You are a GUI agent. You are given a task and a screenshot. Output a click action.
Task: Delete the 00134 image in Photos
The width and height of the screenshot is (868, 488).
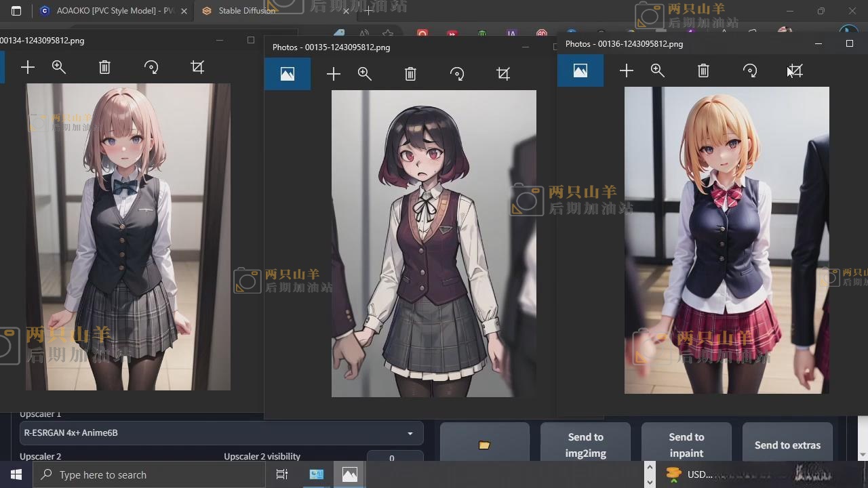[x=104, y=67]
